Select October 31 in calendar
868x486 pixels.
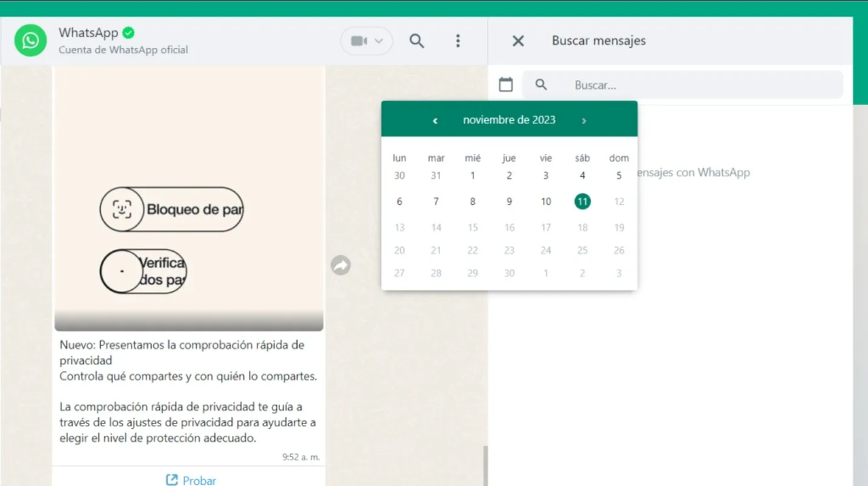tap(436, 175)
